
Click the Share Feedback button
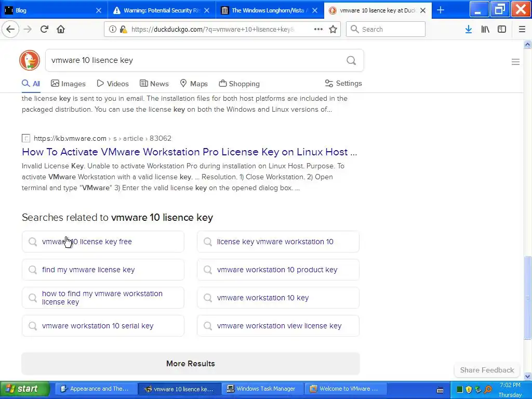click(487, 370)
